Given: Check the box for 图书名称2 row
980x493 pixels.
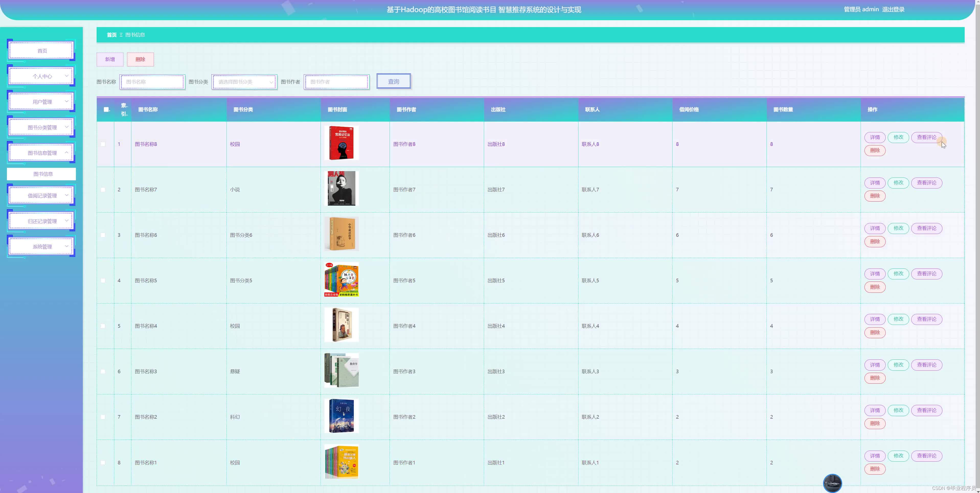Looking at the screenshot, I should click(x=103, y=417).
